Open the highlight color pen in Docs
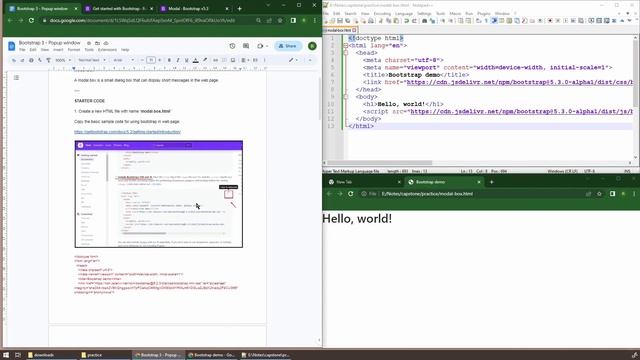The height and width of the screenshot is (360, 640). 205,60
